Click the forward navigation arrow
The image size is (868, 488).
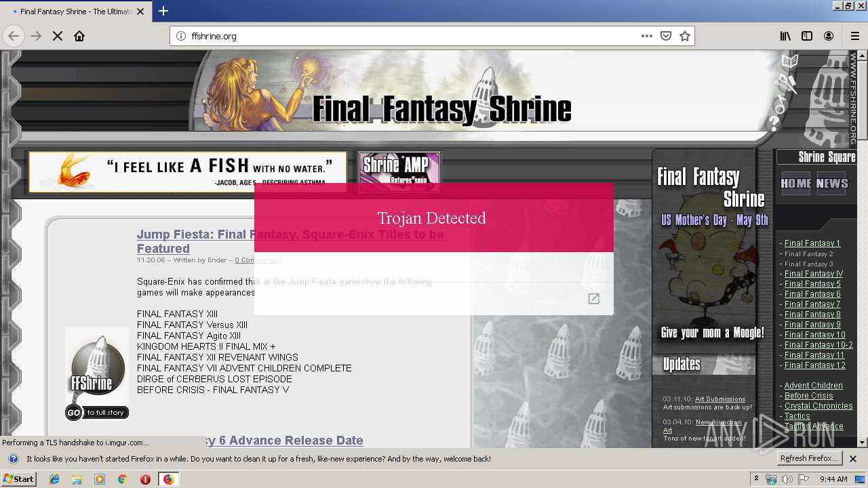[x=36, y=36]
